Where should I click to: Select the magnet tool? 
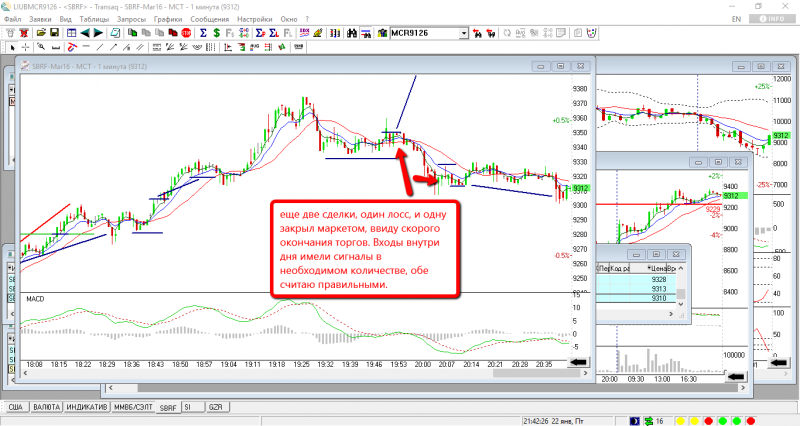72,47
